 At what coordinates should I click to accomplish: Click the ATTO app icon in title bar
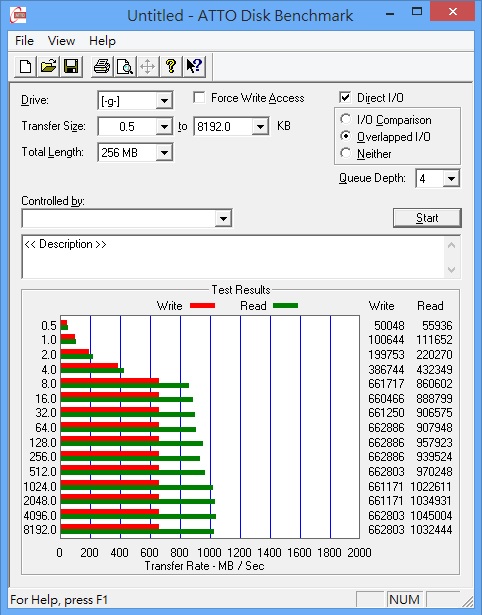(18, 15)
